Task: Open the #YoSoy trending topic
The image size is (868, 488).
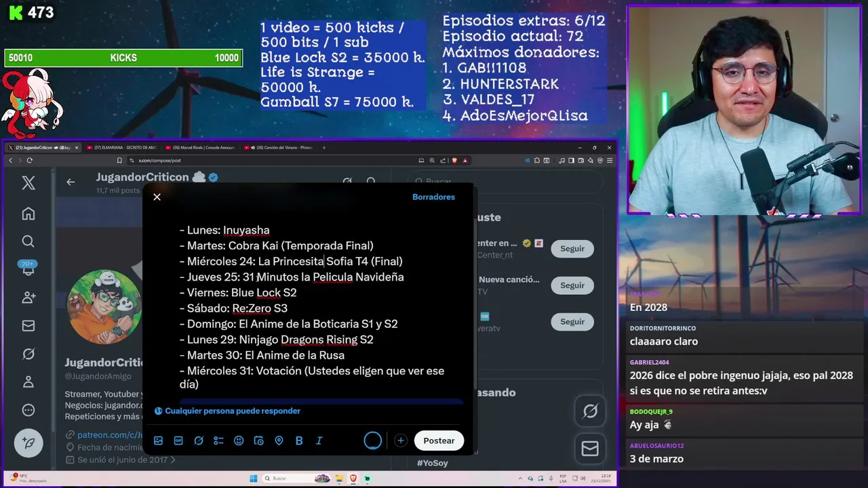Action: pyautogui.click(x=432, y=463)
